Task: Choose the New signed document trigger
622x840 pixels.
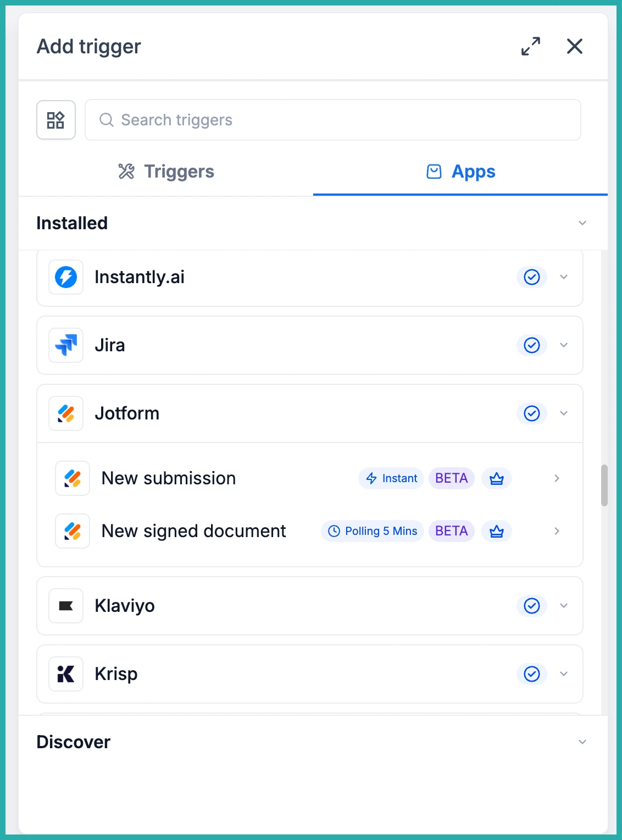Action: [x=310, y=531]
